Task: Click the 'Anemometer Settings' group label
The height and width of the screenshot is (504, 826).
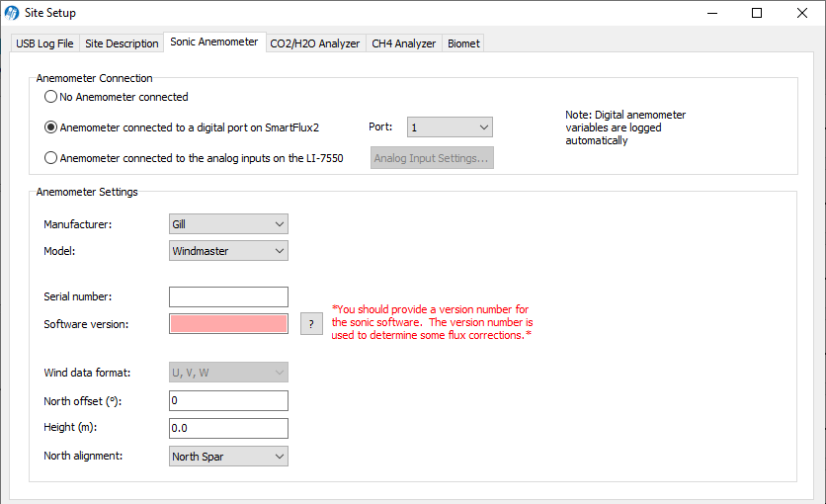Action: 87,192
